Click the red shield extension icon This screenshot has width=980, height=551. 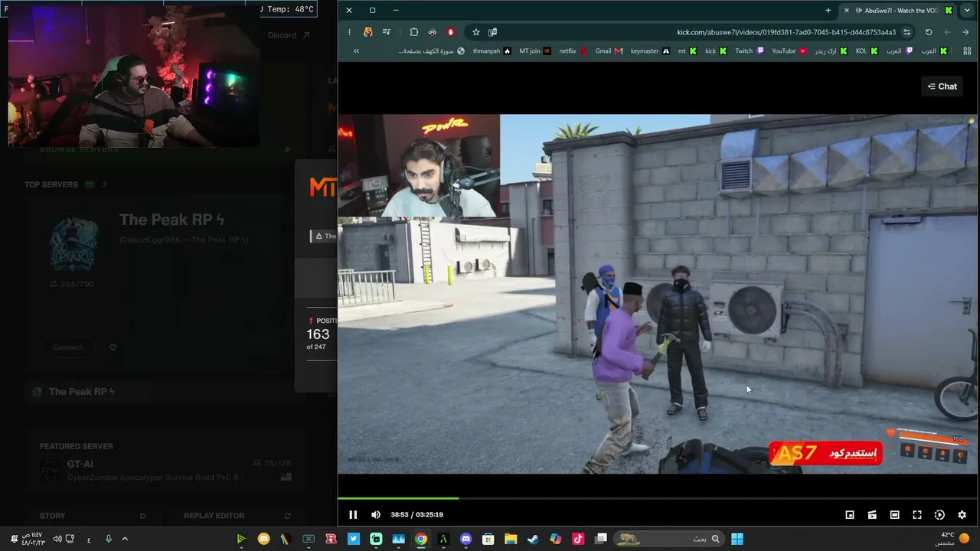451,32
